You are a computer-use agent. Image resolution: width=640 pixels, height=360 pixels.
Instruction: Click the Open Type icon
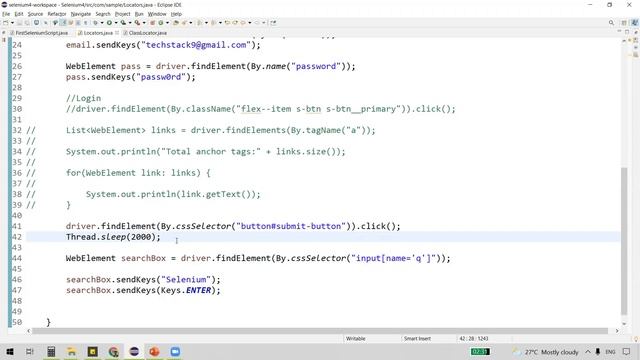pyautogui.click(x=176, y=23)
